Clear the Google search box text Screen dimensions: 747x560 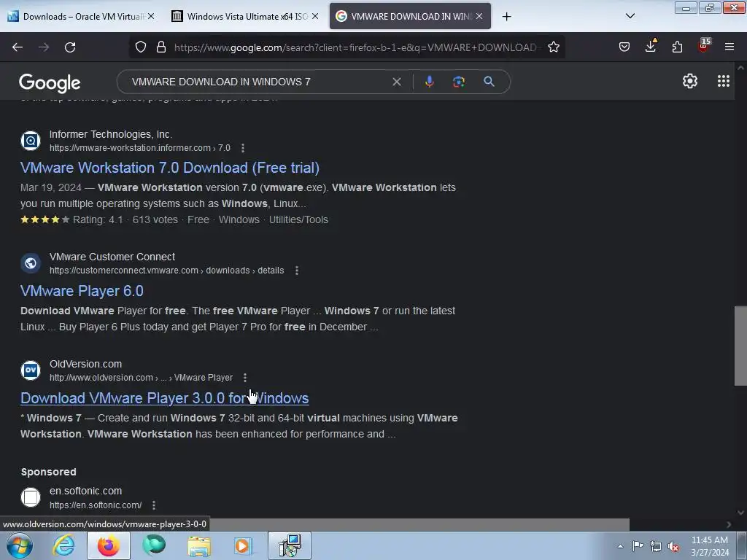(396, 82)
